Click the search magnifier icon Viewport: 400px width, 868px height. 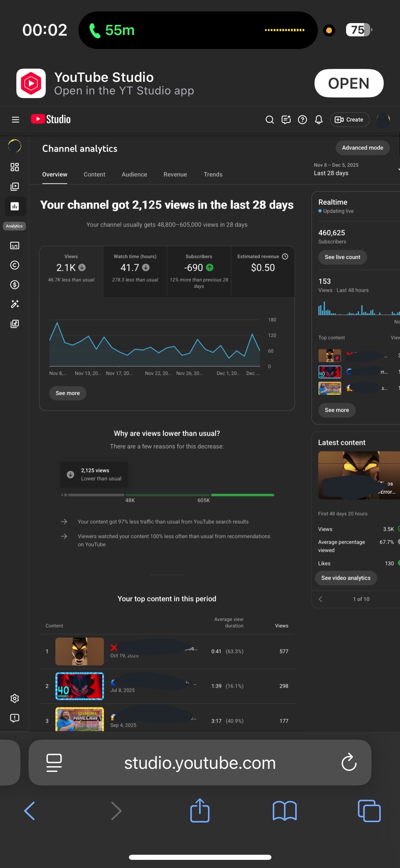pyautogui.click(x=269, y=120)
